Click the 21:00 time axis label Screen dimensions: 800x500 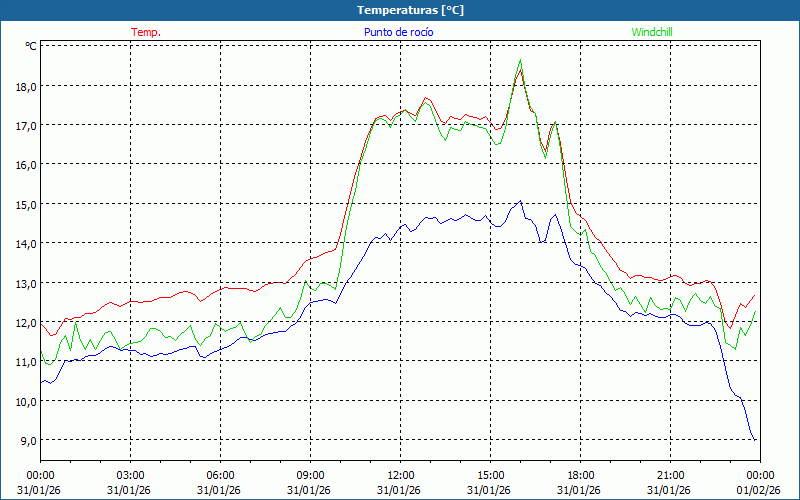tap(671, 475)
